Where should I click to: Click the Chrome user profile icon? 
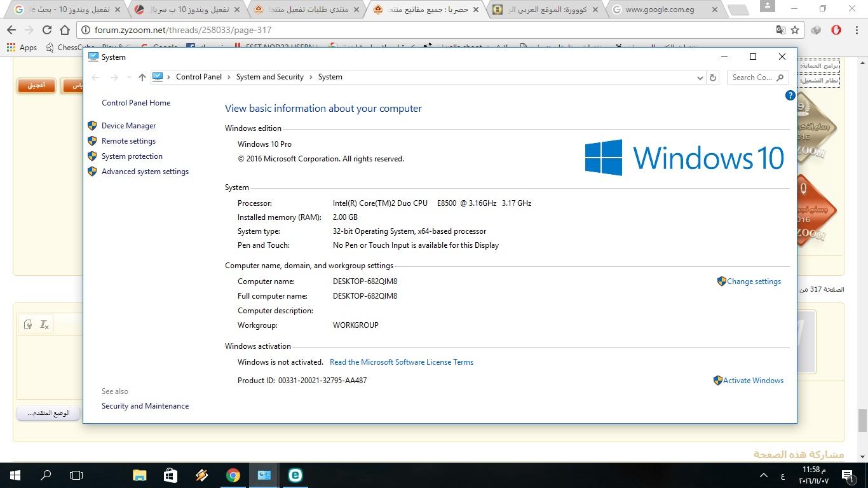[x=767, y=6]
